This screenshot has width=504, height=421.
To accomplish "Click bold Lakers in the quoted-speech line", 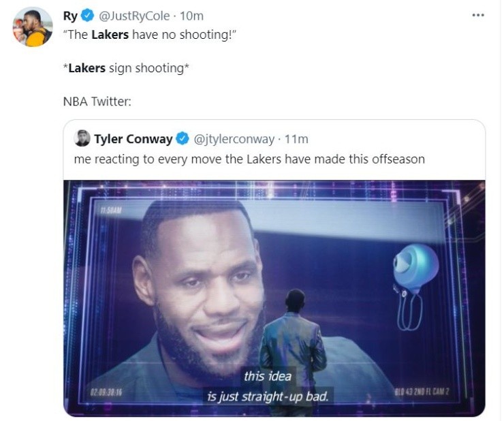I will pos(110,35).
